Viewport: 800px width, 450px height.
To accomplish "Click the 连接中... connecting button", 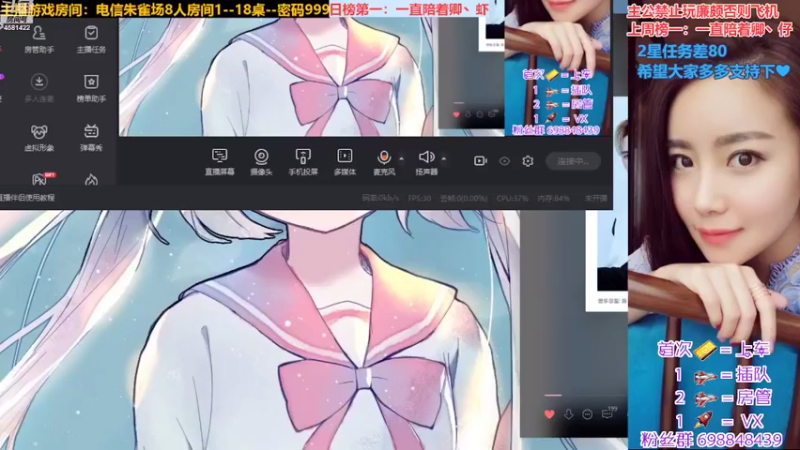I will click(573, 161).
